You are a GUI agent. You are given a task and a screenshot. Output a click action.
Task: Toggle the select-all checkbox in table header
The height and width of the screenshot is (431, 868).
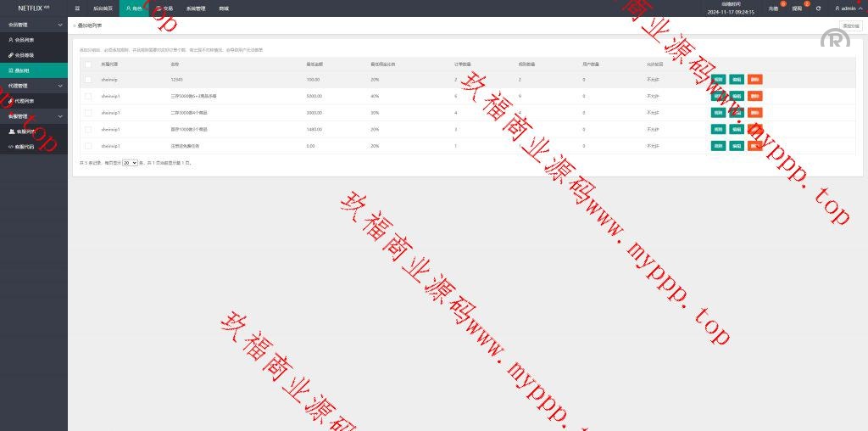(x=88, y=64)
